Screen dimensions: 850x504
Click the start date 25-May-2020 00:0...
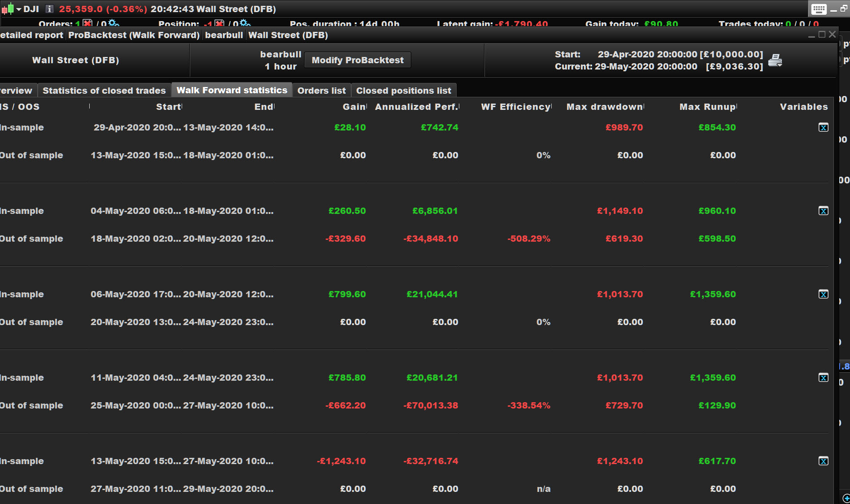(x=136, y=405)
